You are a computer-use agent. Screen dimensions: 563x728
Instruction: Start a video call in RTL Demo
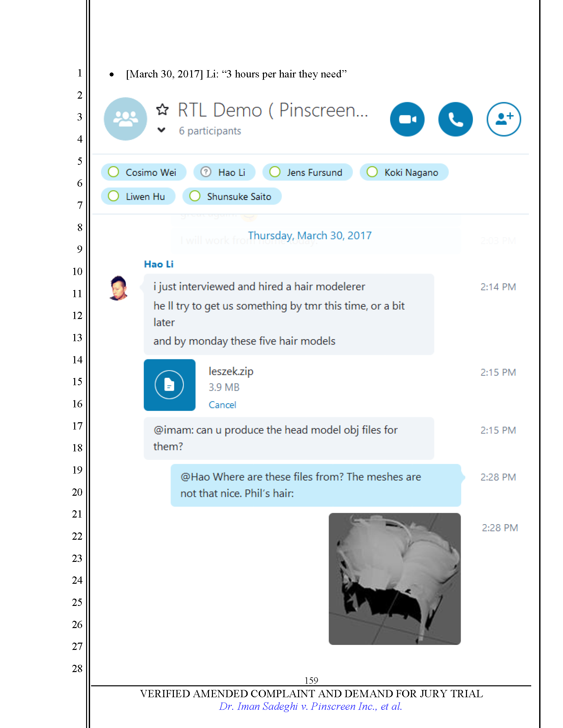407,119
